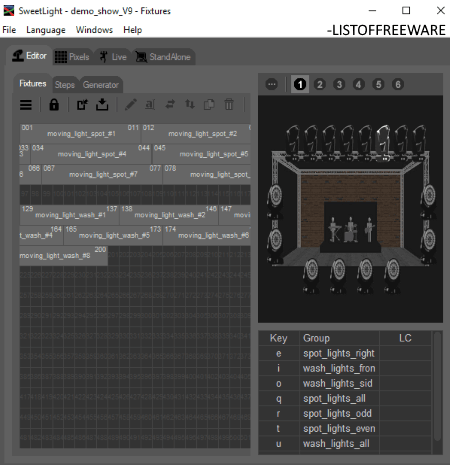Select 3D view preset 6
The image size is (450, 465).
tap(398, 84)
